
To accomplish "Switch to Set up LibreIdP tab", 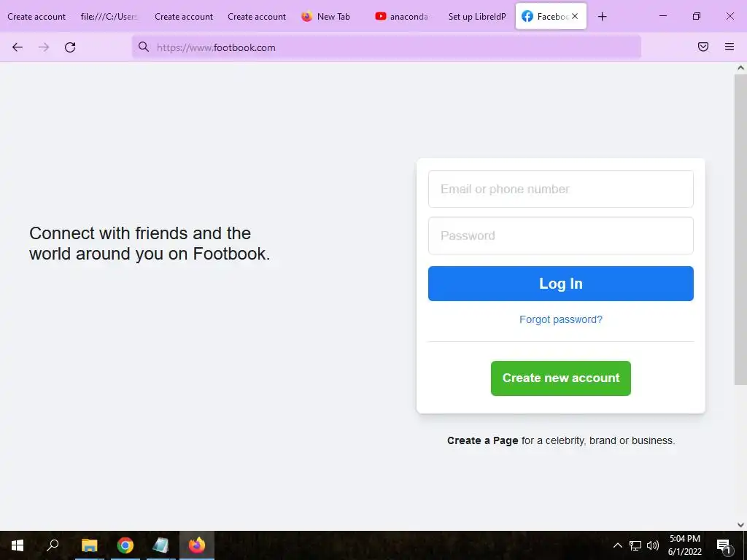I will click(477, 17).
